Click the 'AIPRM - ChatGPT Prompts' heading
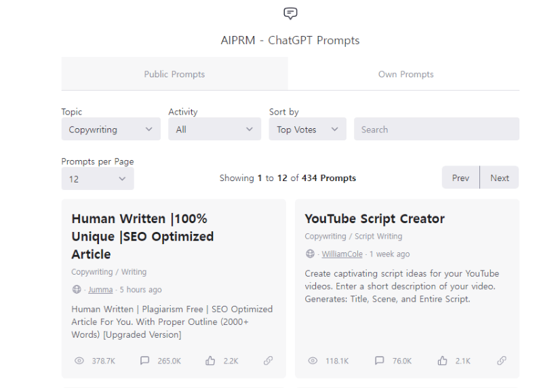The width and height of the screenshot is (535, 392). tap(290, 40)
